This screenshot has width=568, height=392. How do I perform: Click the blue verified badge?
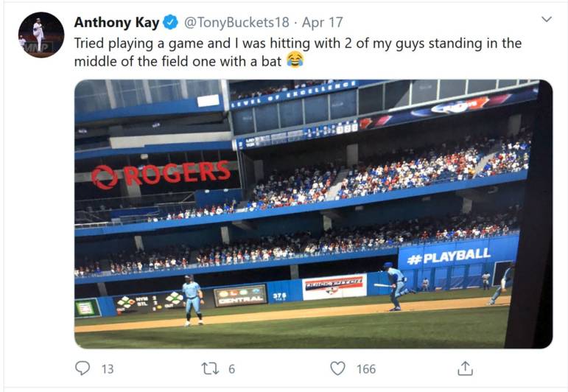tap(170, 23)
